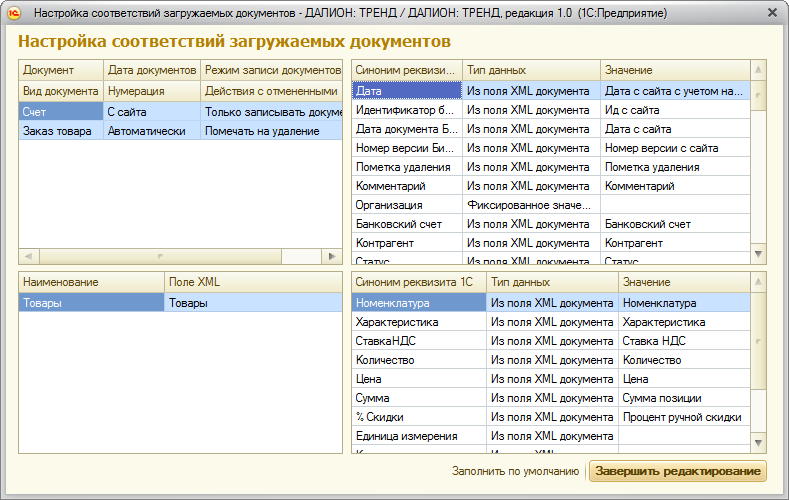
Task: Click 'Дата с сайта с учетом на...' value
Action: click(675, 91)
